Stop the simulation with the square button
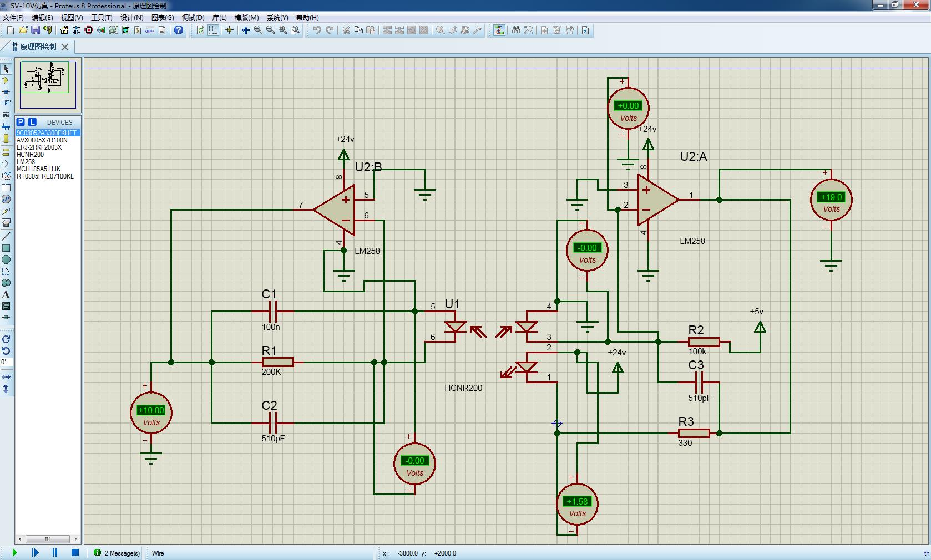This screenshot has width=931, height=560. tap(75, 553)
